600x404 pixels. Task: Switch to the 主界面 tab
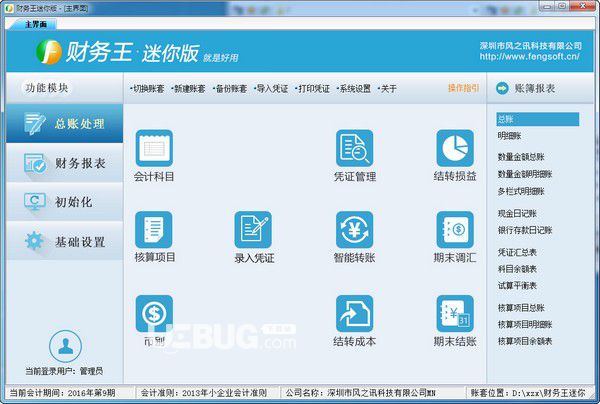point(35,24)
